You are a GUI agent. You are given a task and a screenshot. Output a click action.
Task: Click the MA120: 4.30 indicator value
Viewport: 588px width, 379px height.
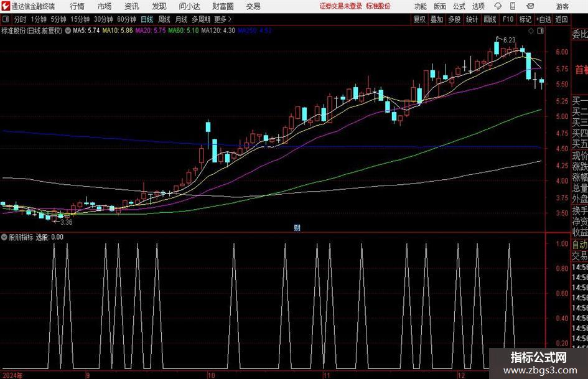click(x=218, y=30)
